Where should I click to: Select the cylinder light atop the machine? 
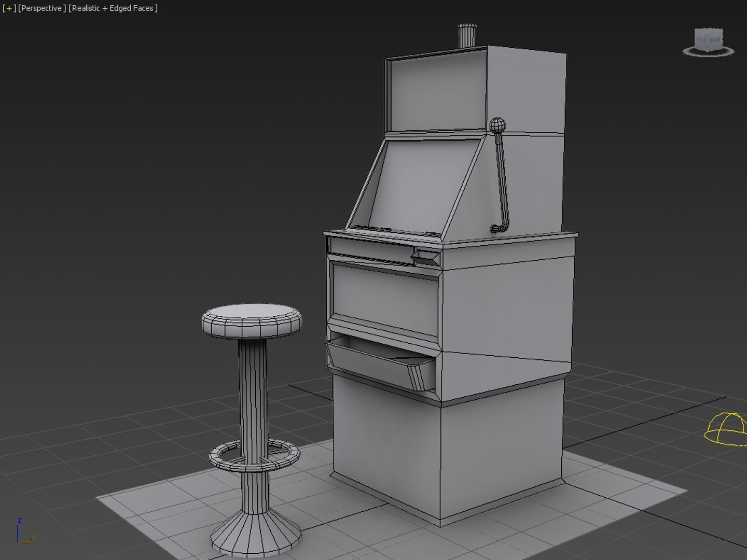click(467, 36)
